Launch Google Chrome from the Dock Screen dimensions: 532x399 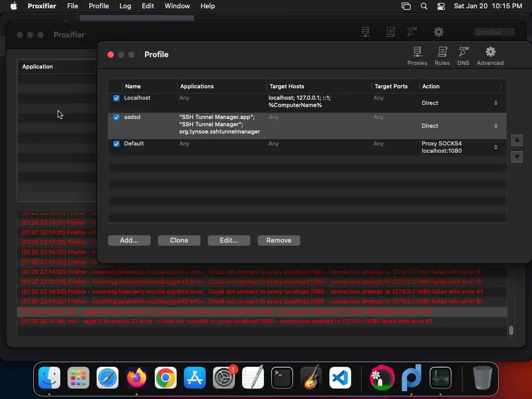click(166, 378)
